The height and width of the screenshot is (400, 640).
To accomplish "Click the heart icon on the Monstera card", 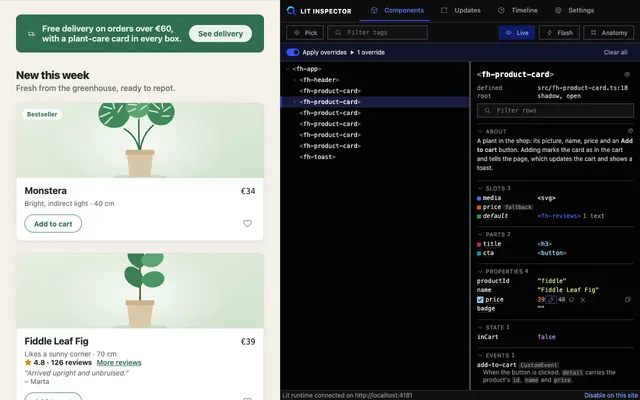I will (x=247, y=223).
